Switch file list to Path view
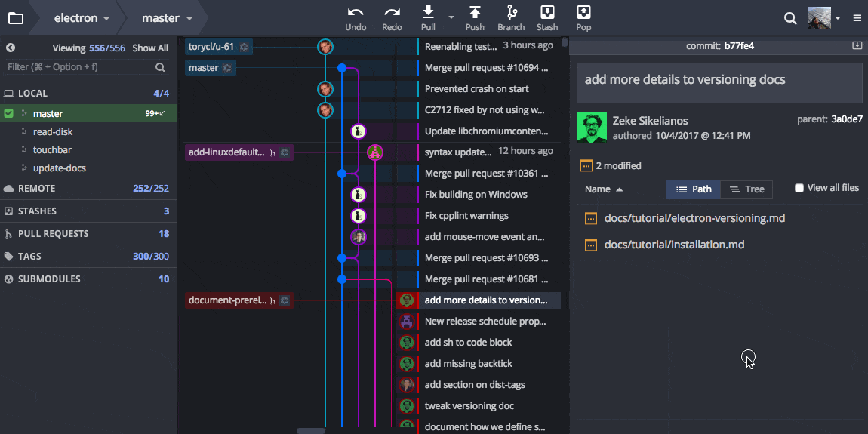The width and height of the screenshot is (868, 434). pos(694,189)
